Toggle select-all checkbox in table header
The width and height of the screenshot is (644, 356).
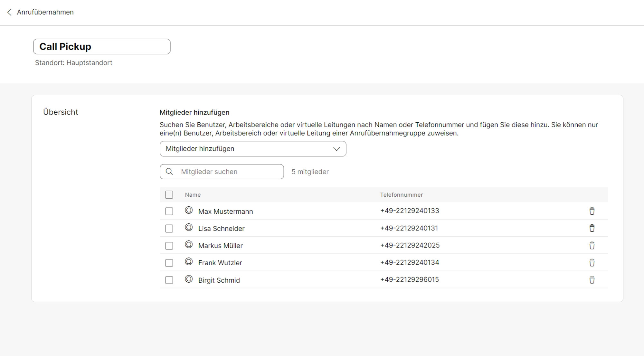tap(169, 195)
